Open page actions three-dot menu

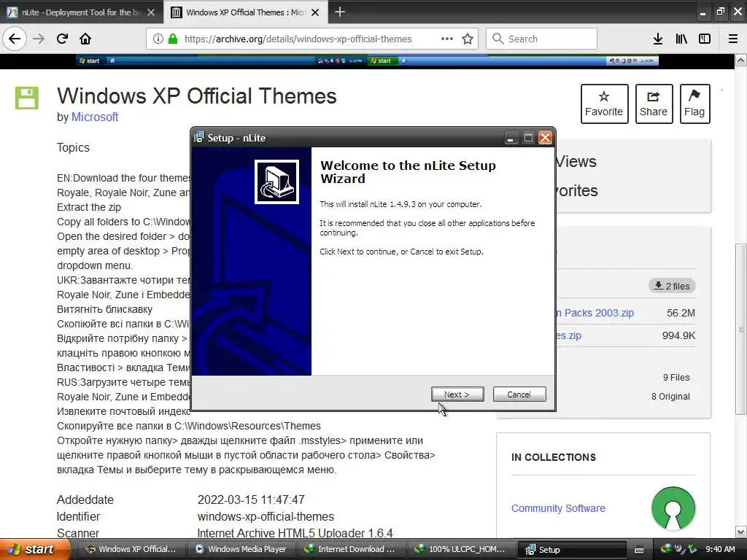pyautogui.click(x=447, y=39)
